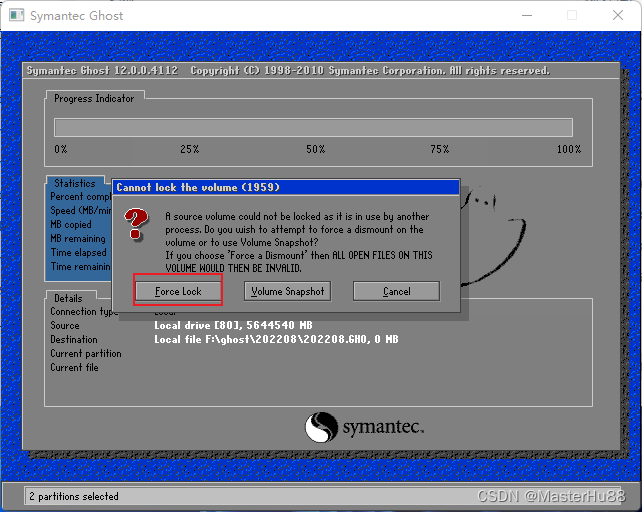Click the 100% progress marker label

(x=569, y=149)
